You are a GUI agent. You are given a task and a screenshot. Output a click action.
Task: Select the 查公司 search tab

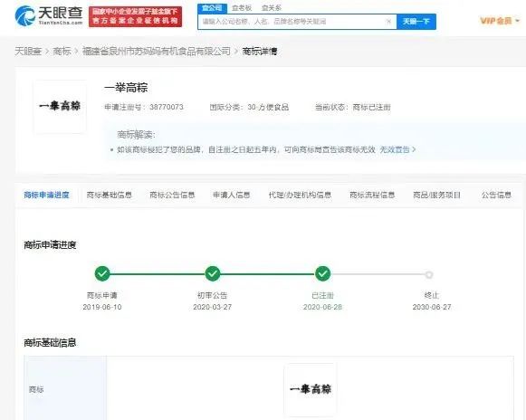[x=212, y=8]
